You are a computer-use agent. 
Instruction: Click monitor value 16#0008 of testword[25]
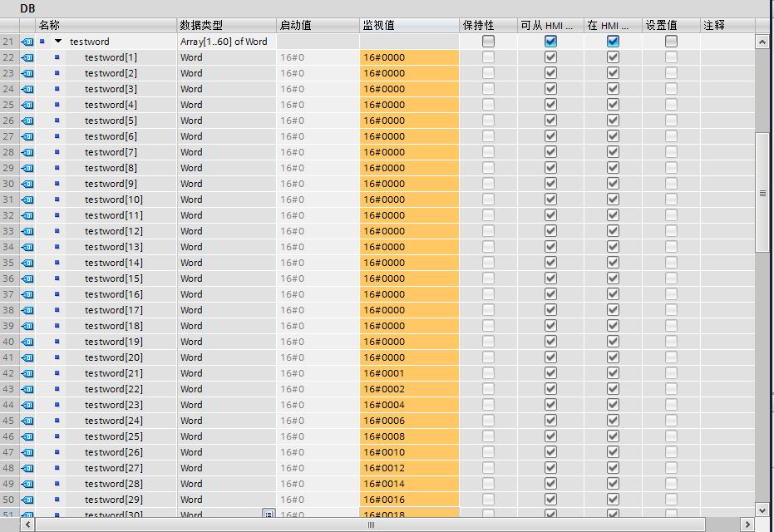click(x=409, y=436)
